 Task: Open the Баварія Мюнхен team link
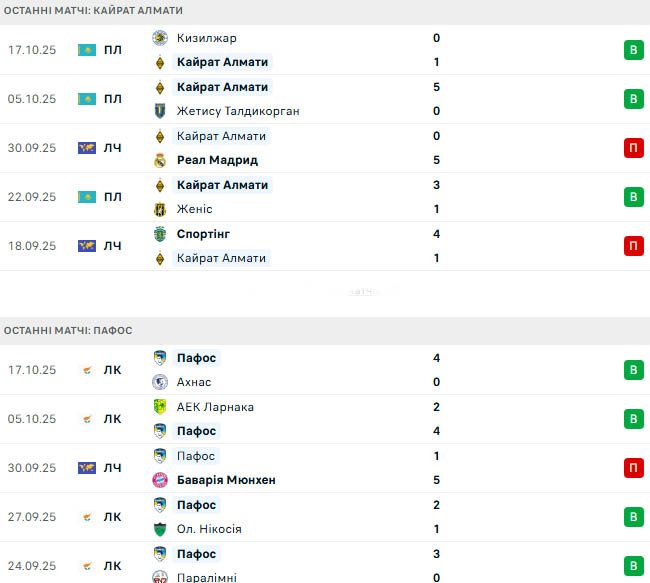226,480
